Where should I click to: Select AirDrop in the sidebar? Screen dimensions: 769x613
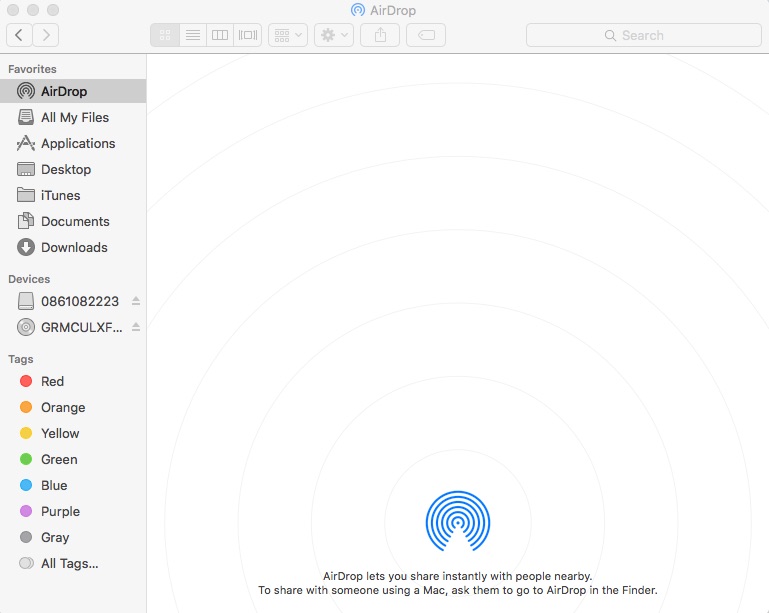[x=73, y=91]
